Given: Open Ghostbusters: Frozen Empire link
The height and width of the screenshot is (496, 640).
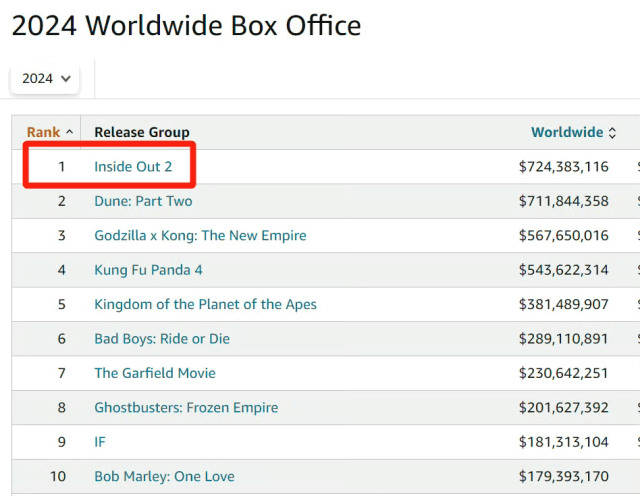Looking at the screenshot, I should point(186,408).
